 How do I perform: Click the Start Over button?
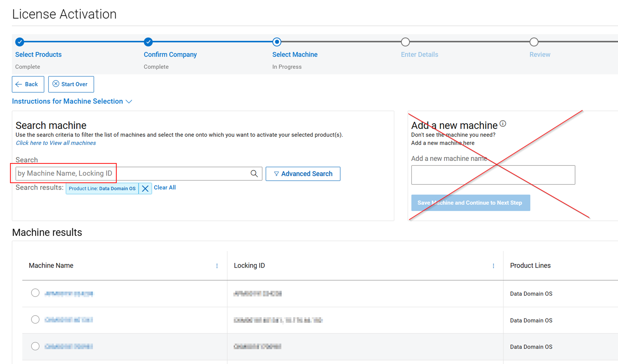coord(71,84)
